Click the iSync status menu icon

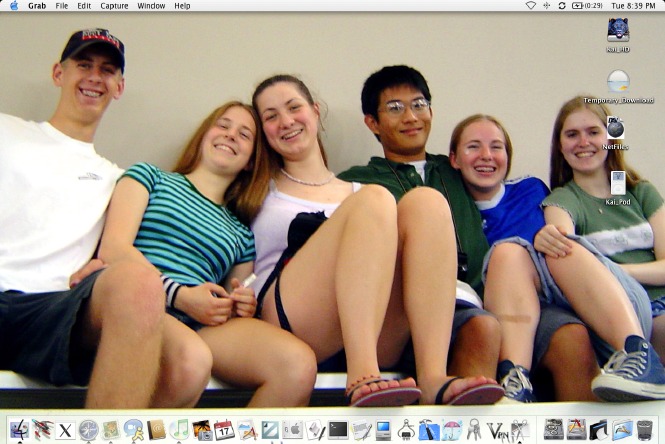tap(562, 6)
